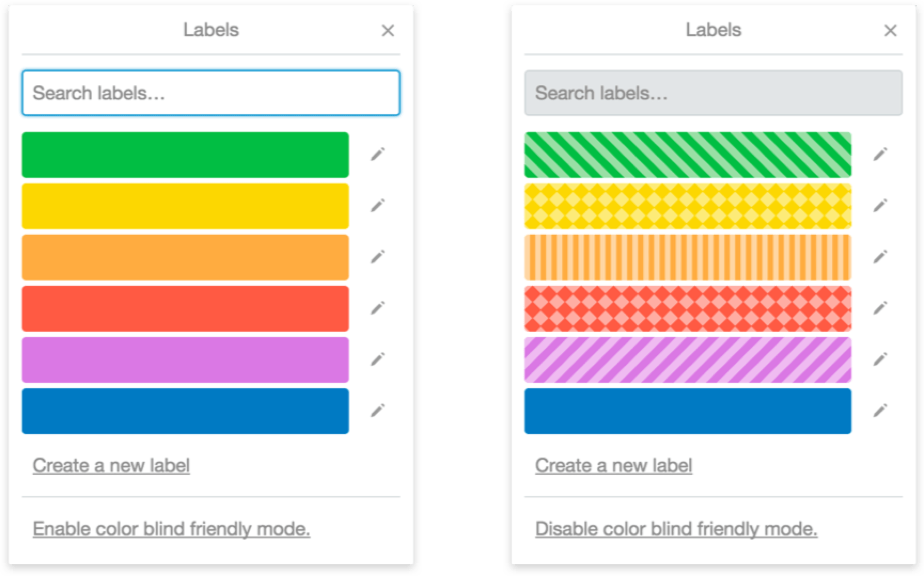Image resolution: width=924 pixels, height=576 pixels.
Task: Edit the solid red label with its pencil icon
Action: click(x=378, y=308)
